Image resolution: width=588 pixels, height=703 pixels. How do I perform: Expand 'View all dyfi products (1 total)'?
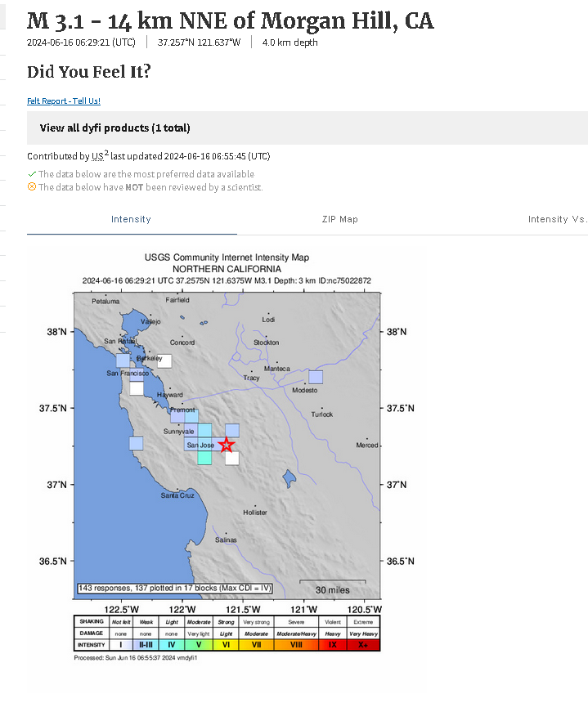coord(307,128)
